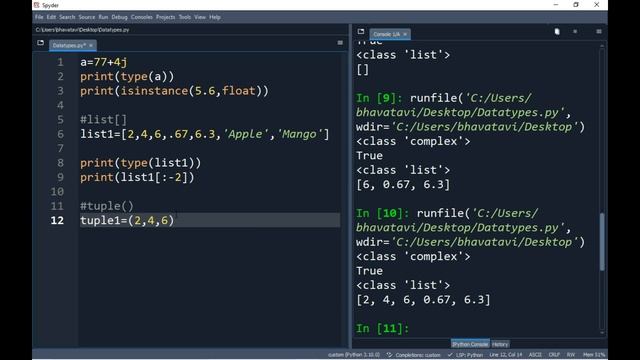640x360 pixels.
Task: Open the Run menu
Action: point(103,17)
